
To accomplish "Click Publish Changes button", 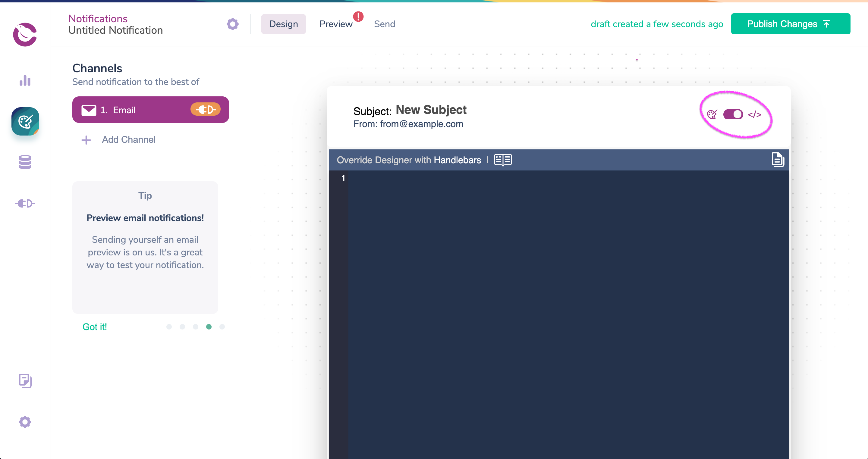I will pyautogui.click(x=791, y=24).
